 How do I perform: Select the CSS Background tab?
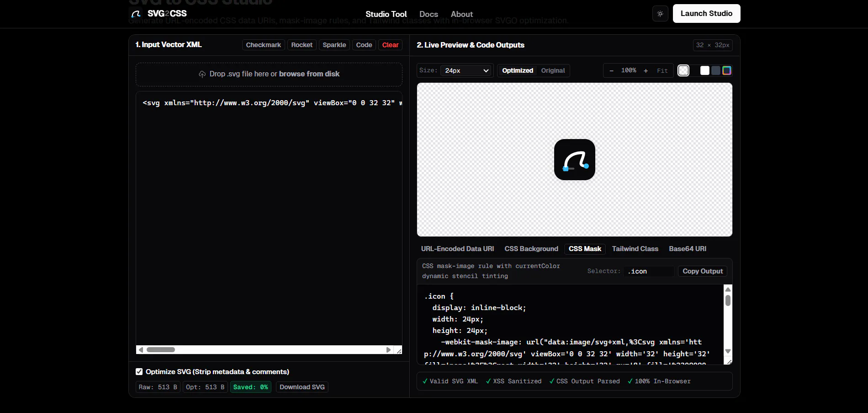tap(531, 249)
